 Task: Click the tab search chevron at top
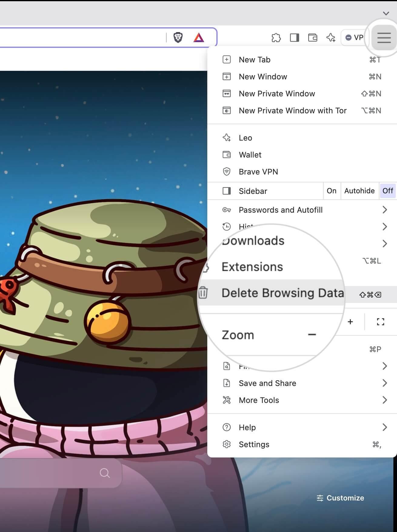(386, 13)
